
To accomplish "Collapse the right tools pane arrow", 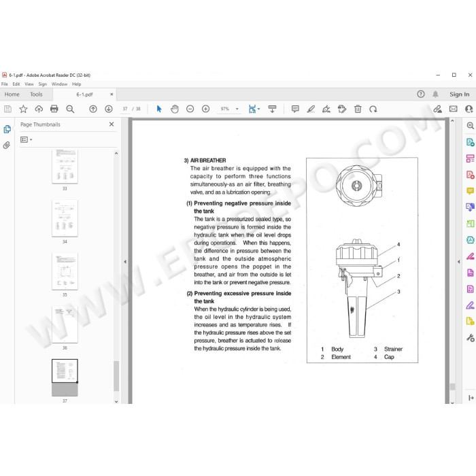I will tap(459, 261).
